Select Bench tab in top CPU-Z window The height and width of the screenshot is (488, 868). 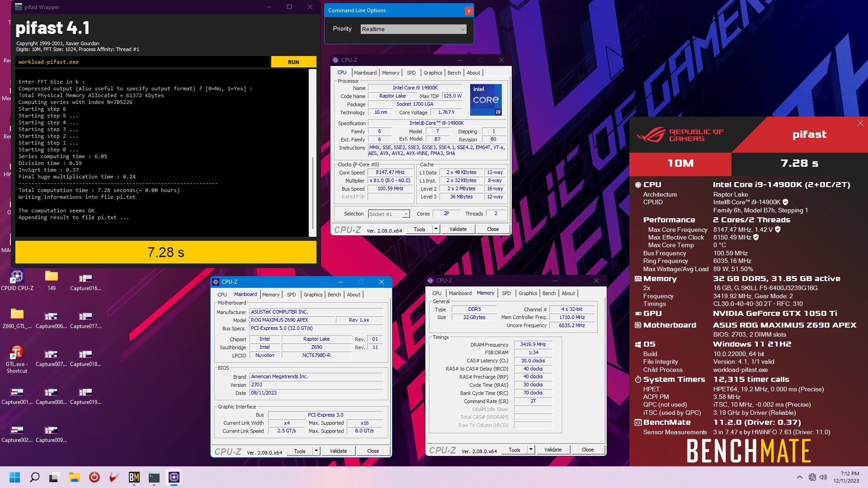pyautogui.click(x=454, y=73)
